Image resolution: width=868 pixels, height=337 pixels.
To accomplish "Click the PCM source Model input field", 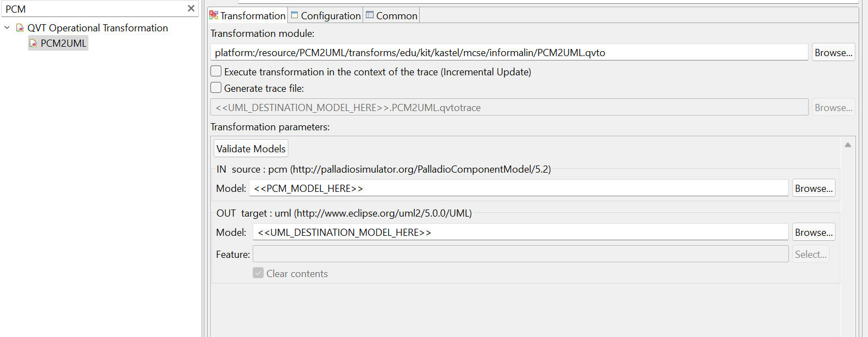I will pyautogui.click(x=518, y=188).
